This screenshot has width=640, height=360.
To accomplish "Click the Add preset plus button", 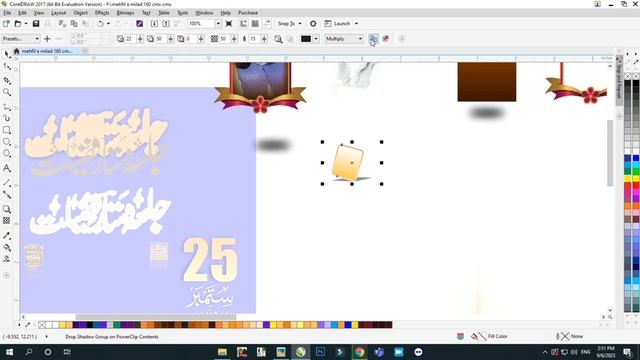I will pyautogui.click(x=47, y=39).
